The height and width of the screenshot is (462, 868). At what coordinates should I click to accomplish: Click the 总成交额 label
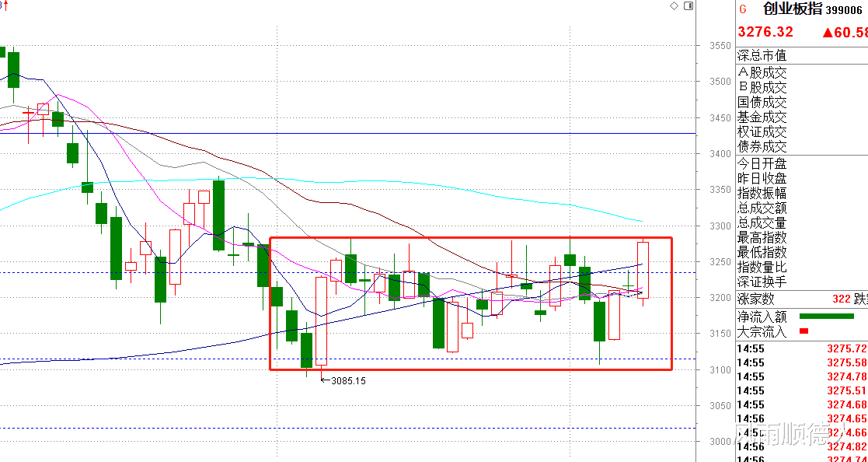tap(762, 208)
